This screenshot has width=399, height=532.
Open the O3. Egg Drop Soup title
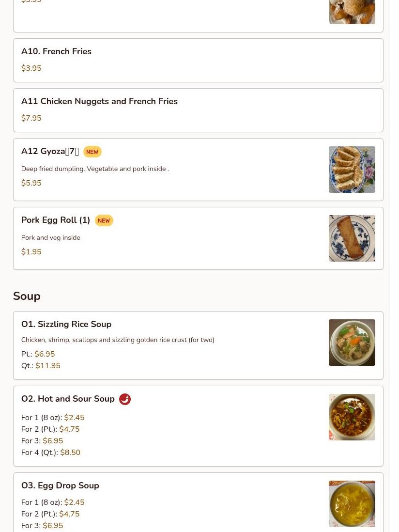point(61,485)
